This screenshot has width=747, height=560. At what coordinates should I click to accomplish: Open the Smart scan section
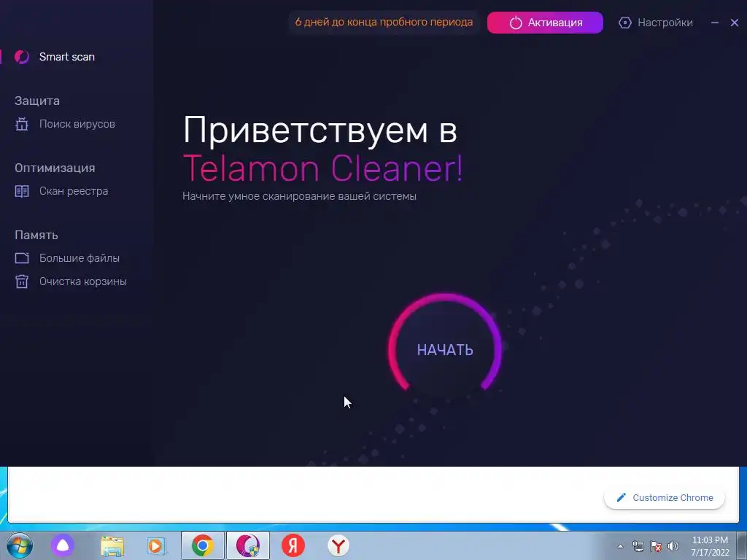coord(66,57)
